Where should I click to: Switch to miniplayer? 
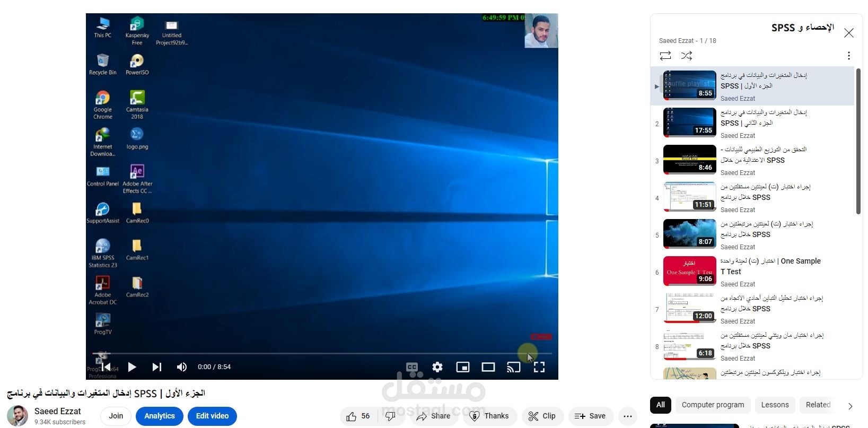click(x=463, y=367)
